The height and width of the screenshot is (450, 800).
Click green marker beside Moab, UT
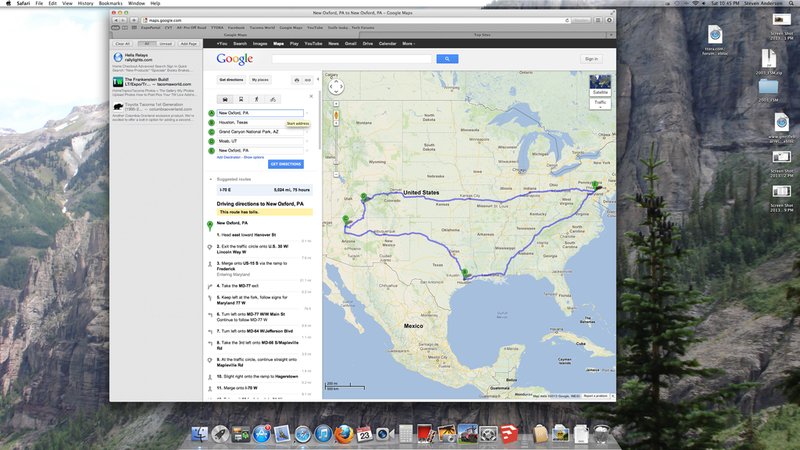coord(211,141)
